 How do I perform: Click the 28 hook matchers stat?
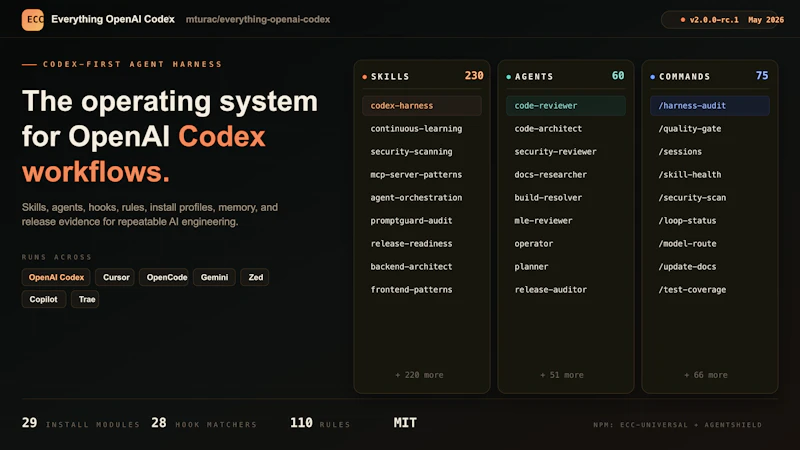204,423
